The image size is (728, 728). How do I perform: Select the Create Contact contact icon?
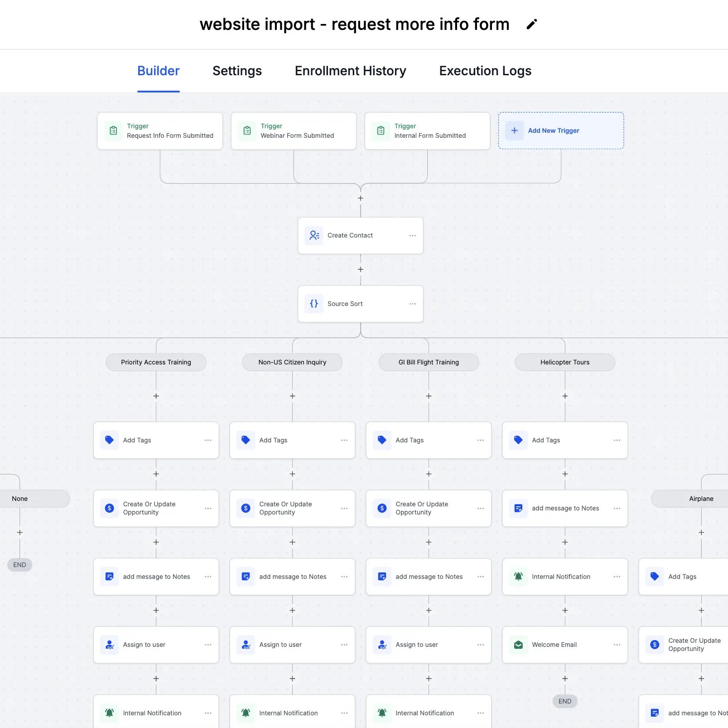[314, 235]
